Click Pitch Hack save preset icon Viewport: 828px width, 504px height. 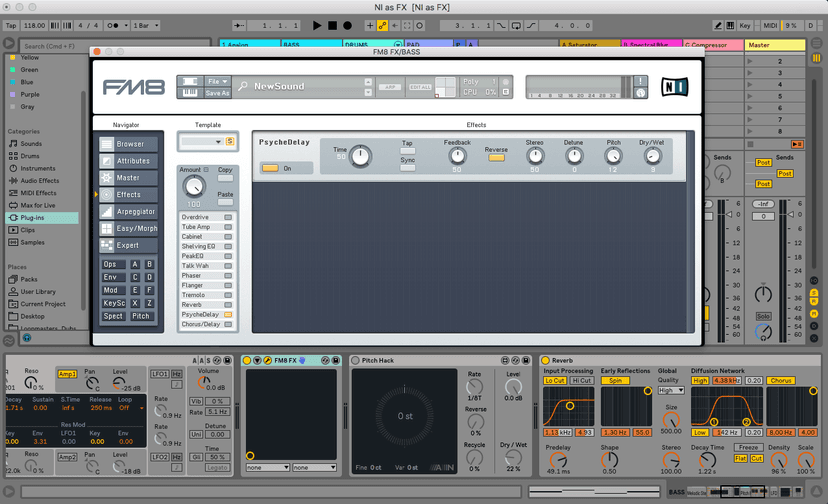(525, 360)
